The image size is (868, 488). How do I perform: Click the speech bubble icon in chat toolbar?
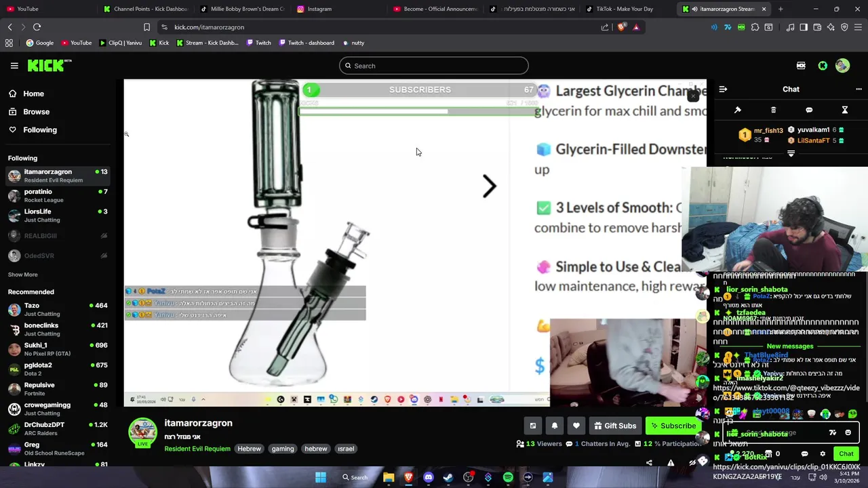point(809,110)
